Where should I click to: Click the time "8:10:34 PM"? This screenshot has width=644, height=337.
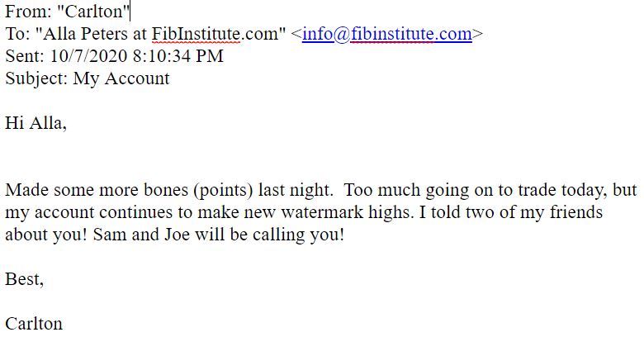click(x=178, y=56)
